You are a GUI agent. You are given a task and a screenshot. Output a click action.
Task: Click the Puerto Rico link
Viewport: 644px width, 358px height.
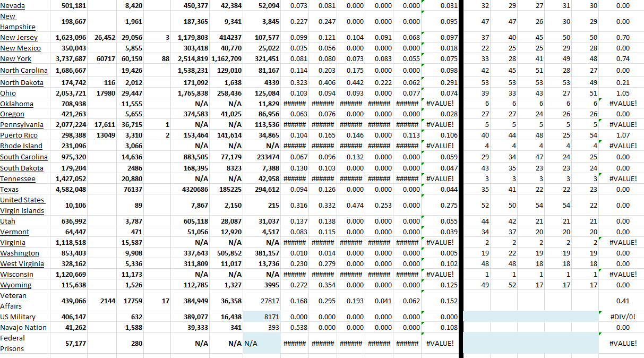(x=19, y=135)
